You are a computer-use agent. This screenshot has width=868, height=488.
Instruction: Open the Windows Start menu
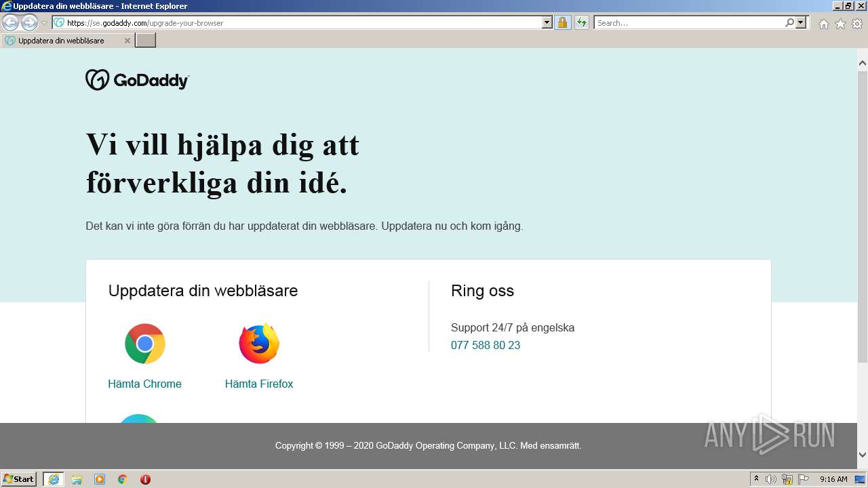tap(19, 479)
